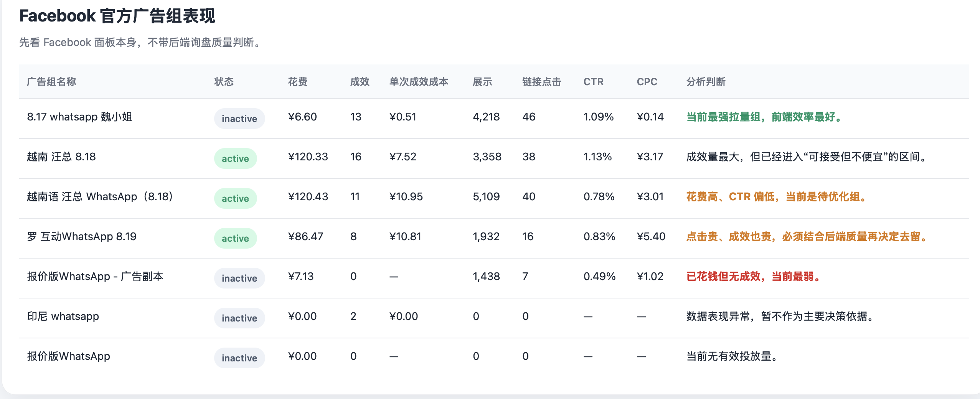Select ad group 报价版WhatsApp - 广告副本
This screenshot has height=399, width=980.
click(x=95, y=276)
